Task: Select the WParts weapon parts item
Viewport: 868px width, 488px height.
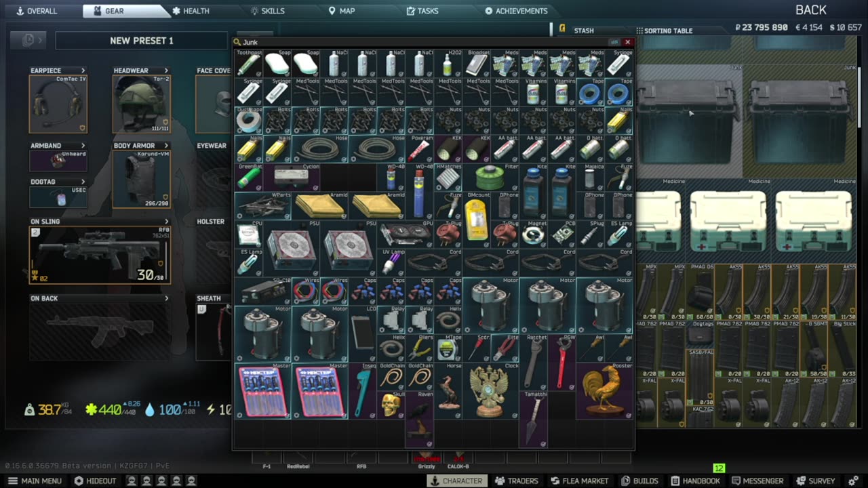Action: click(x=263, y=205)
